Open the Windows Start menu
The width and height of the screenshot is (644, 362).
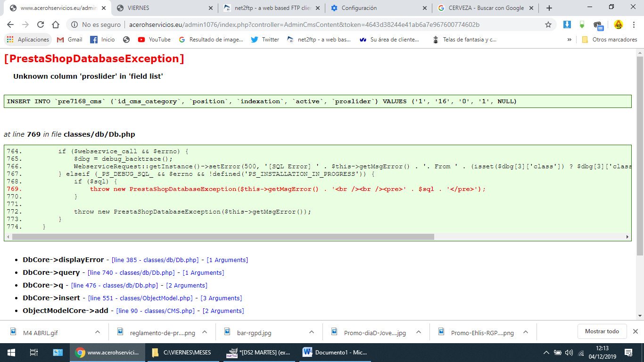click(x=11, y=352)
